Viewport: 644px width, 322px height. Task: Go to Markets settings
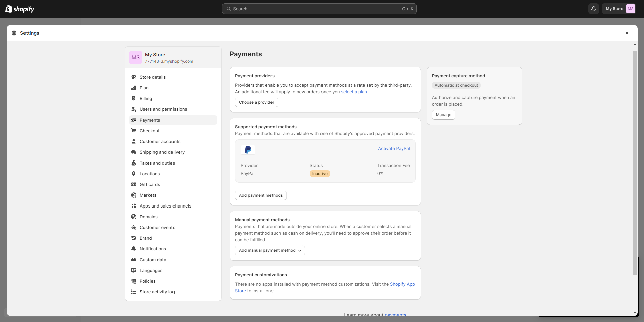(173, 195)
